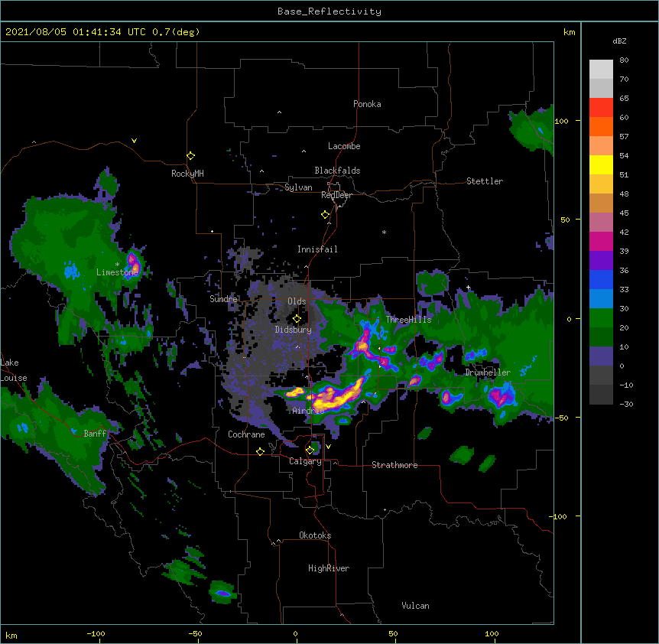
Task: Click the Okotoks city label
Action: pyautogui.click(x=315, y=535)
